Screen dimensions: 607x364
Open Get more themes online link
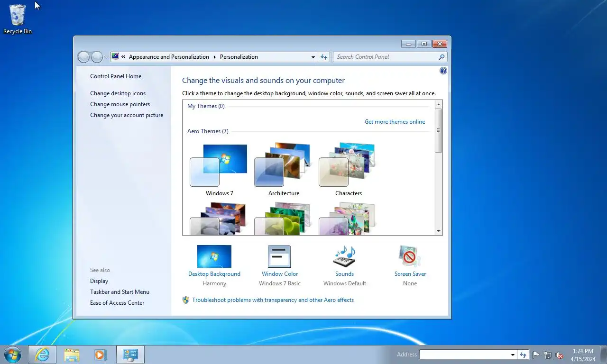tap(395, 122)
